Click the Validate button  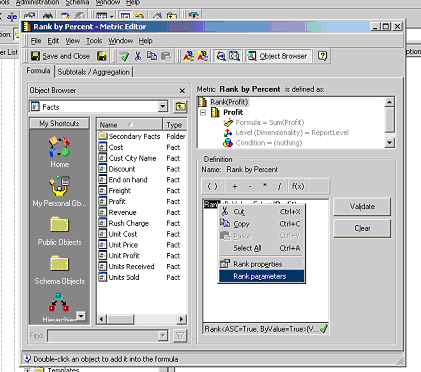point(362,207)
